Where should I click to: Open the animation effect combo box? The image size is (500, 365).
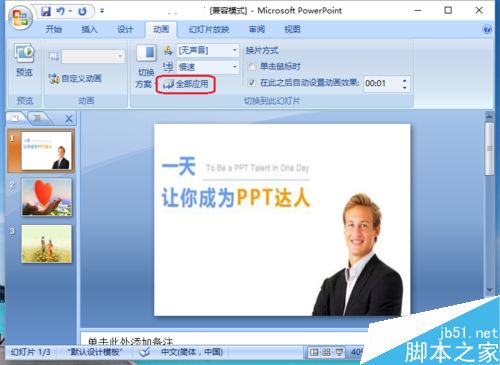tap(93, 57)
